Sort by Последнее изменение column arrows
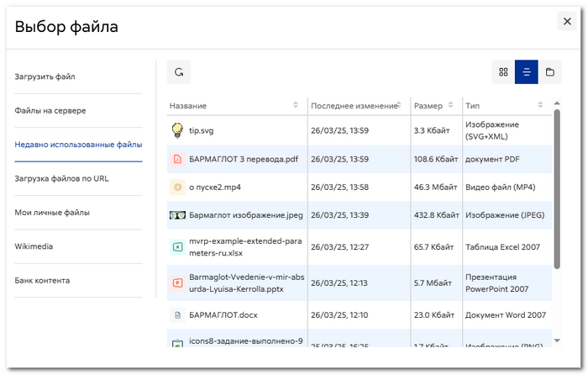 coord(399,105)
